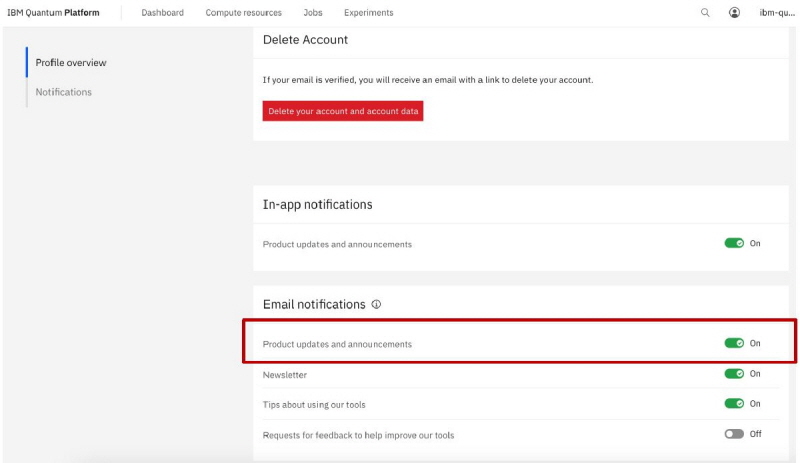Open the Jobs page

coord(312,13)
